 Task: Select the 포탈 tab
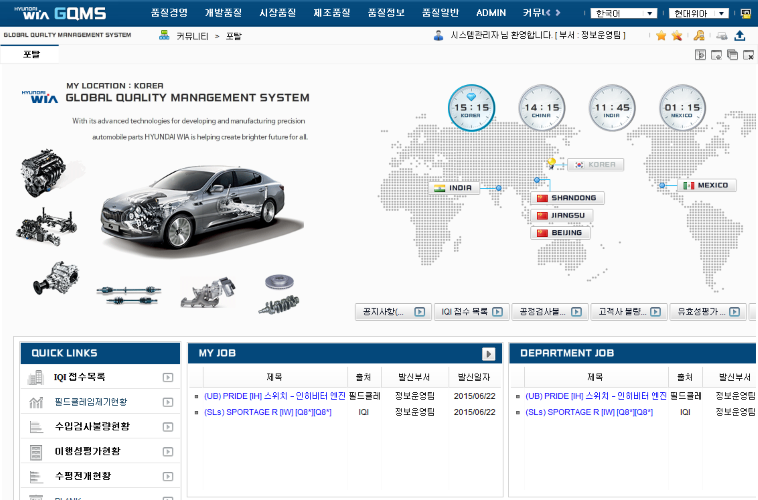(x=30, y=54)
